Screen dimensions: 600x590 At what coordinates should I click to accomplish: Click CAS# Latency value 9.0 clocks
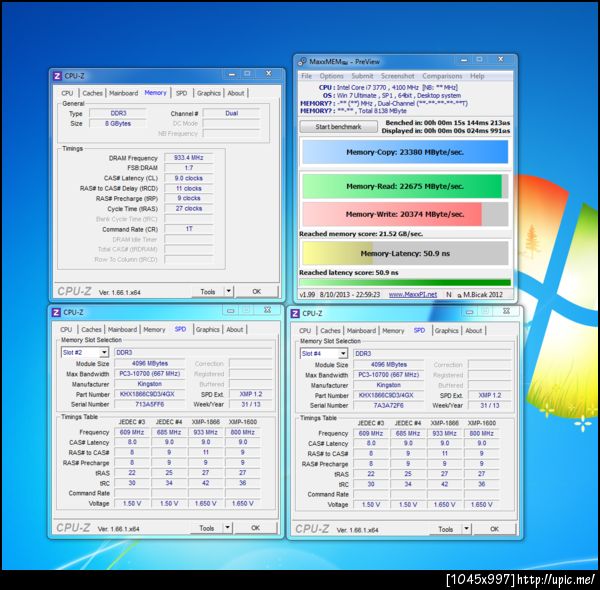pos(188,178)
